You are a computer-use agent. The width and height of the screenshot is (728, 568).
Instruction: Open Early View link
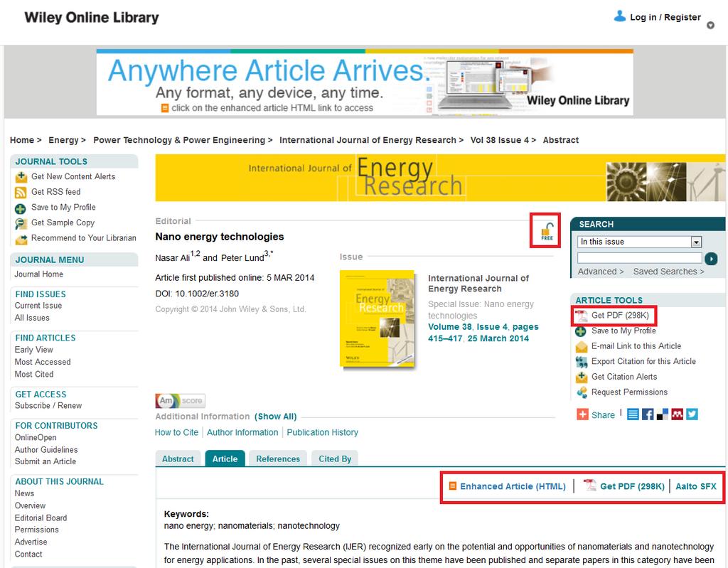(x=33, y=350)
